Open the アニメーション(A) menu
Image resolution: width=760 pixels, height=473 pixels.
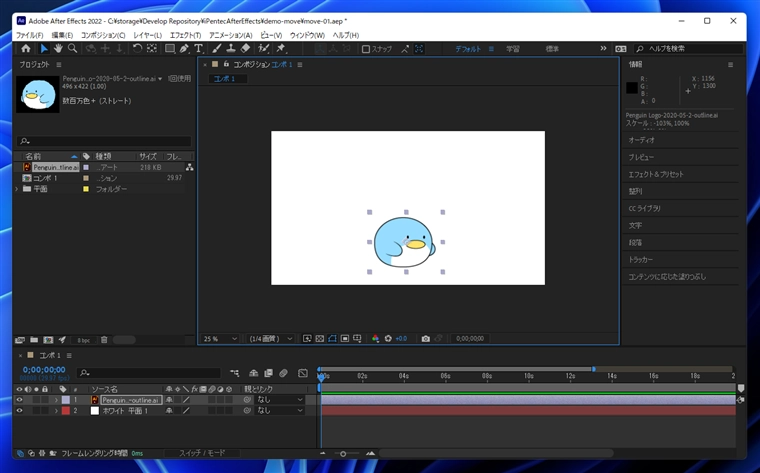tap(231, 35)
